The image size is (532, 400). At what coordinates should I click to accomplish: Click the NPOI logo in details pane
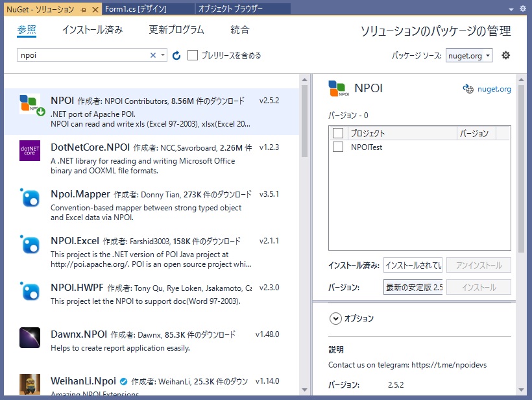[339, 88]
